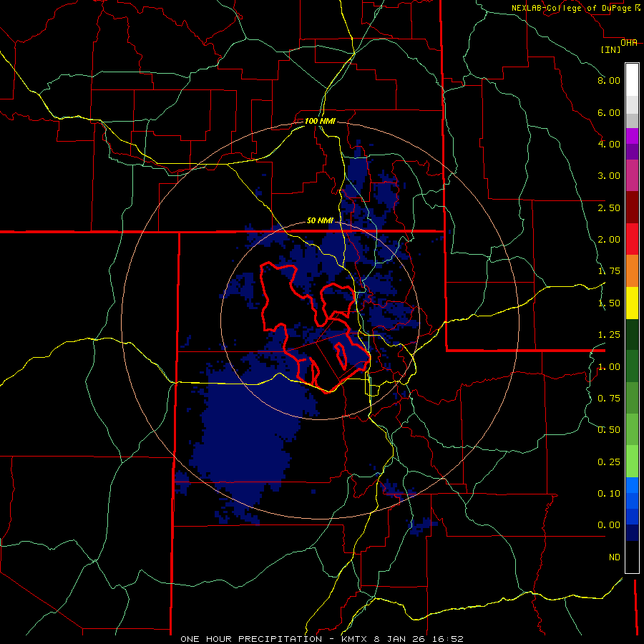Pick the yellow legend swatch near 1.50

(632, 303)
